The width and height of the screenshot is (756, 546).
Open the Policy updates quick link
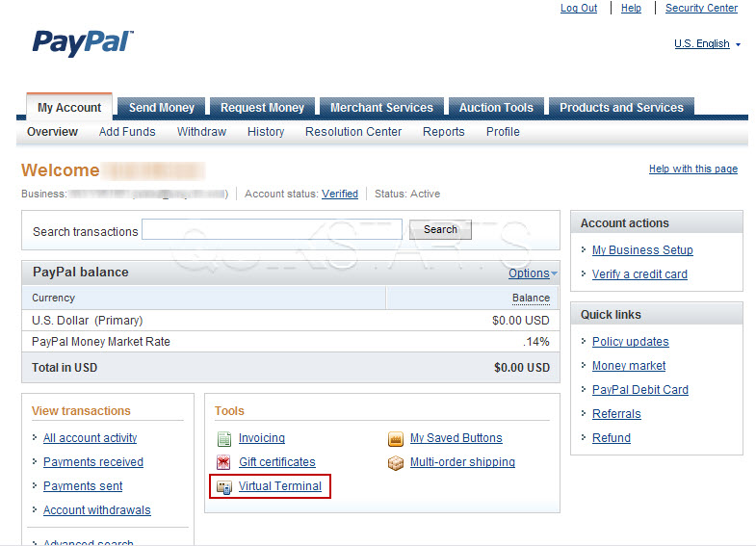click(631, 342)
